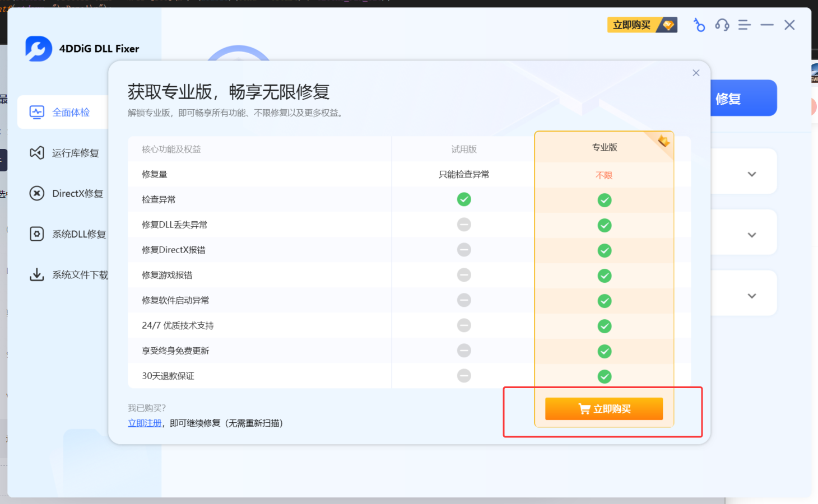Viewport: 818px width, 504px height.
Task: Click the 只能检查异常 cell in 试用版 column
Action: pyautogui.click(x=464, y=174)
